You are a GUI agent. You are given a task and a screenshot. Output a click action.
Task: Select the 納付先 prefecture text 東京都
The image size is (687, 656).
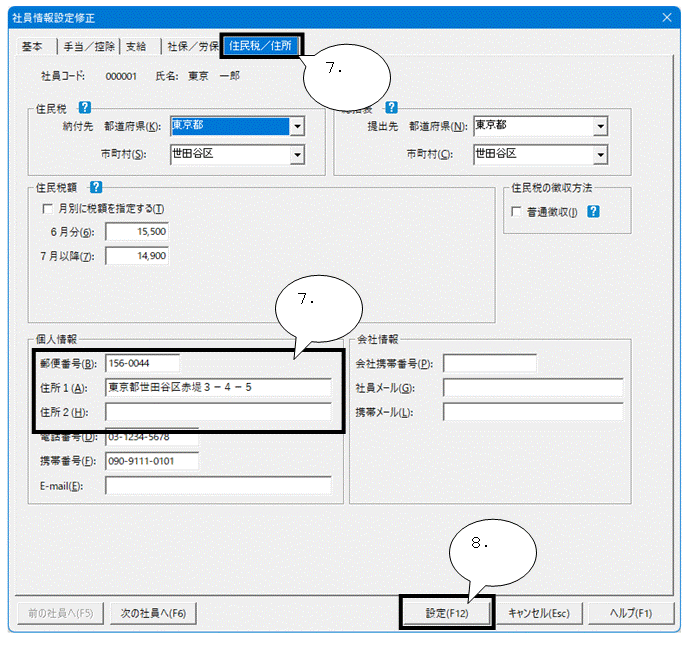(188, 125)
